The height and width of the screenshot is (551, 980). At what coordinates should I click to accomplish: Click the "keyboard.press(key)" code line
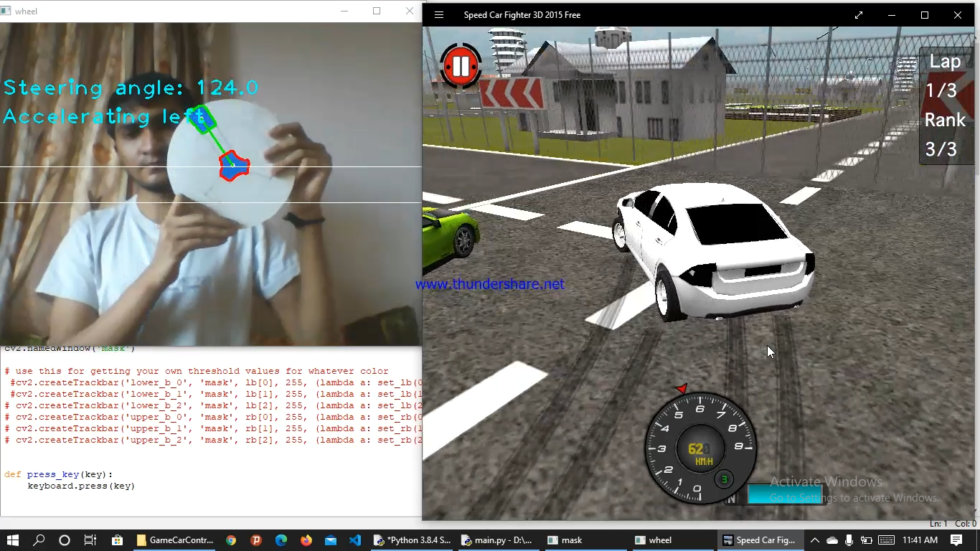pos(81,486)
